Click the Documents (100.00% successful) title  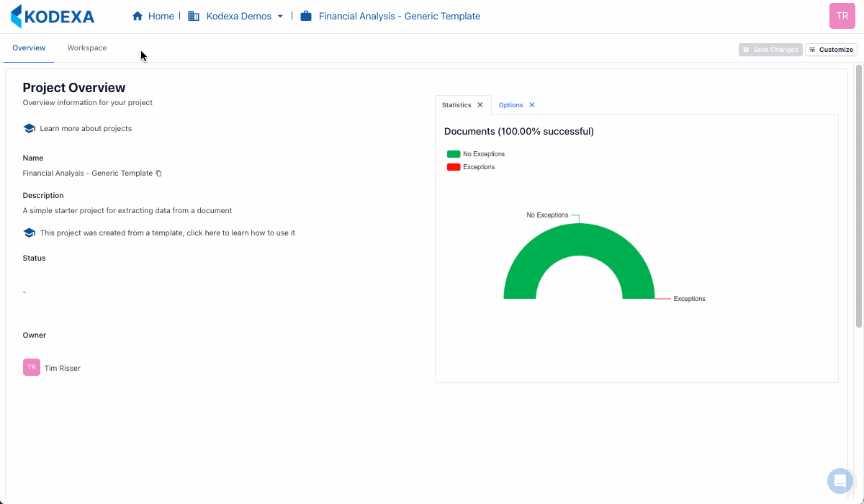(x=519, y=131)
